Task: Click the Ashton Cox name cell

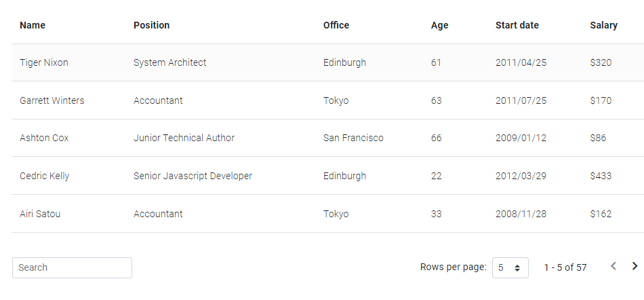Action: click(44, 138)
